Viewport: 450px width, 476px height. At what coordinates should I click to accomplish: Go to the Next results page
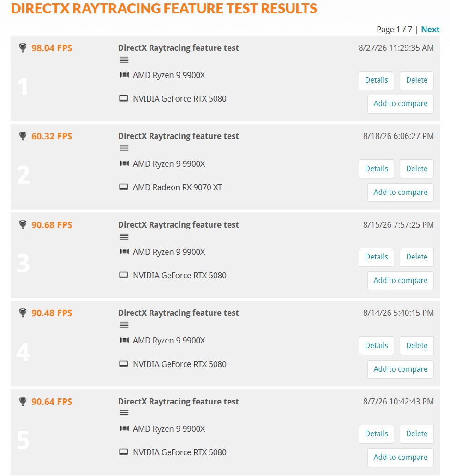pos(430,30)
